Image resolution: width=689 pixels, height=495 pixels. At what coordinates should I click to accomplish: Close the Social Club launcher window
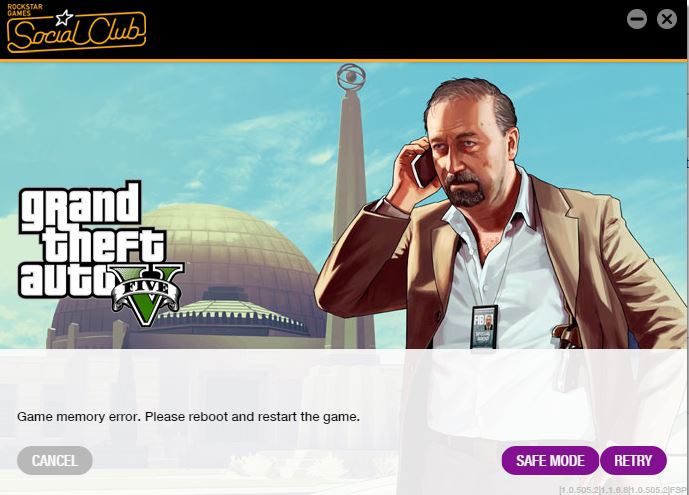[x=667, y=19]
